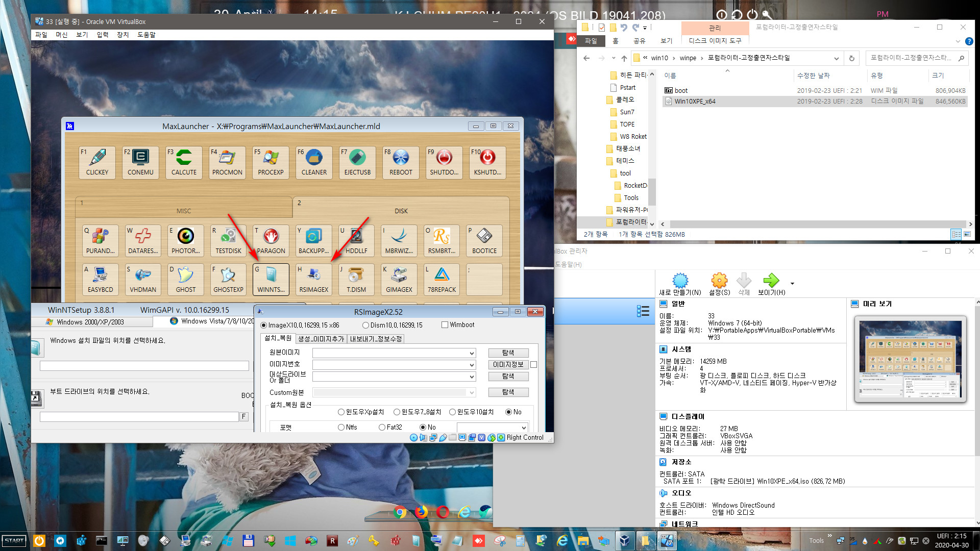Choose the Windows 10 install radio option
The height and width of the screenshot is (551, 980).
(x=452, y=412)
